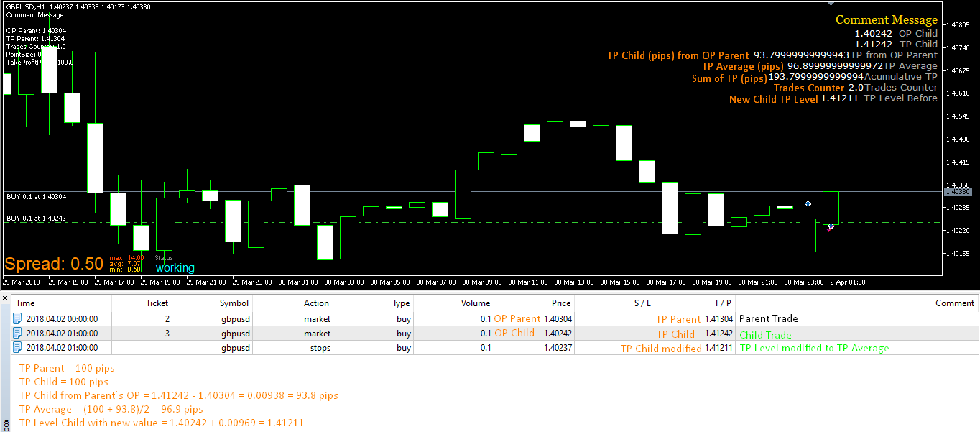Click Price cell 1.40304 in ticket 2 row
The height and width of the screenshot is (432, 980).
pos(558,319)
